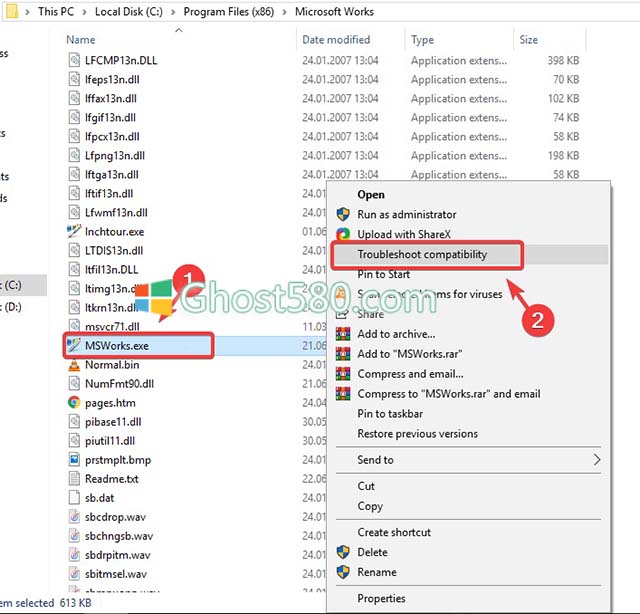Click the prstmplt.bmp image file icon
Image resolution: width=640 pixels, height=614 pixels.
(x=74, y=460)
